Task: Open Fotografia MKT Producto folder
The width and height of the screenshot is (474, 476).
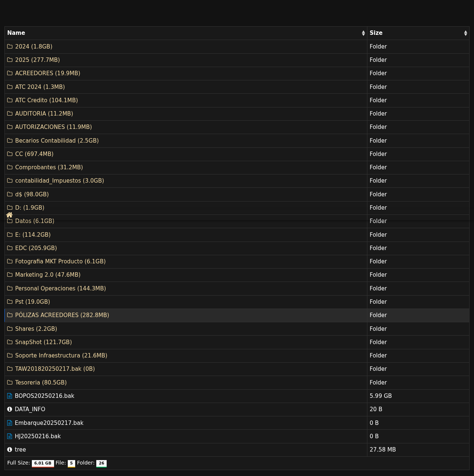Action: pos(60,262)
